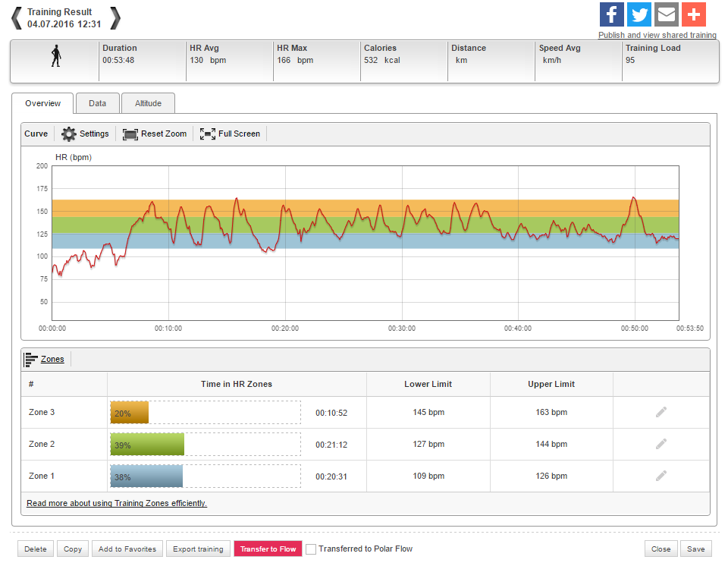The width and height of the screenshot is (728, 566).
Task: Open more sharing options plus icon
Action: pos(694,14)
